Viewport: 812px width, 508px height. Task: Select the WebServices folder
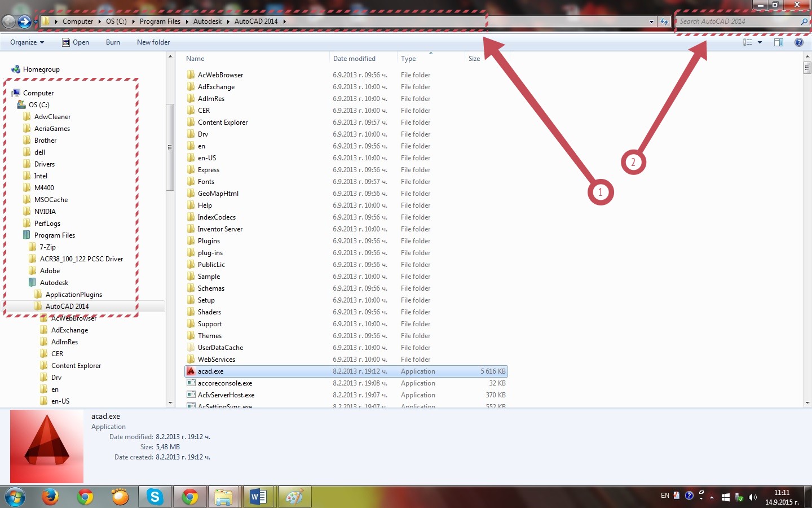click(217, 360)
